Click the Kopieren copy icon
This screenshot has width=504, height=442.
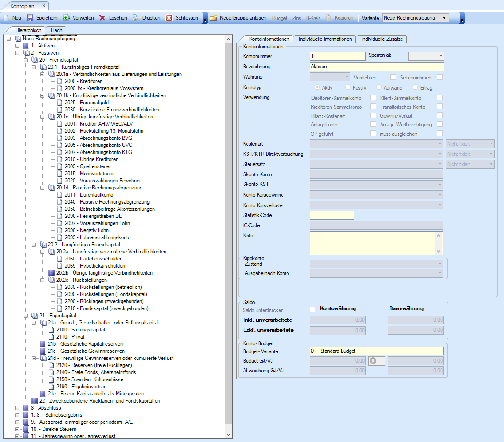tap(328, 18)
